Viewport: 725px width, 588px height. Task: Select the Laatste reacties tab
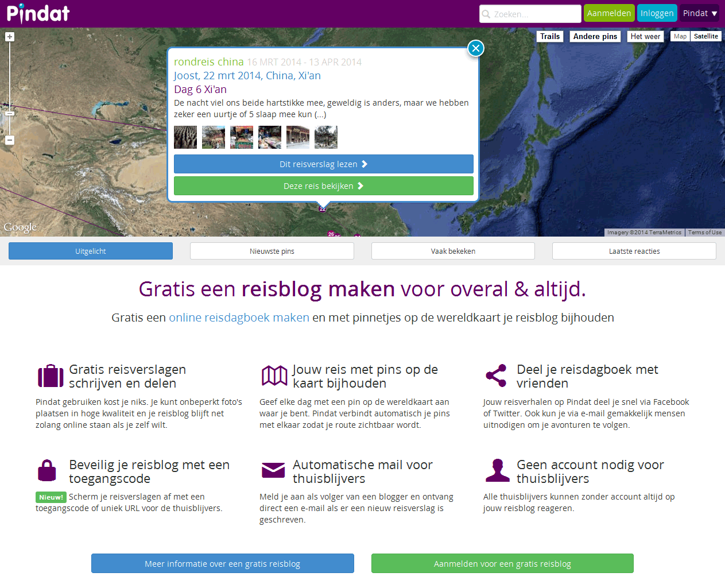pyautogui.click(x=634, y=251)
